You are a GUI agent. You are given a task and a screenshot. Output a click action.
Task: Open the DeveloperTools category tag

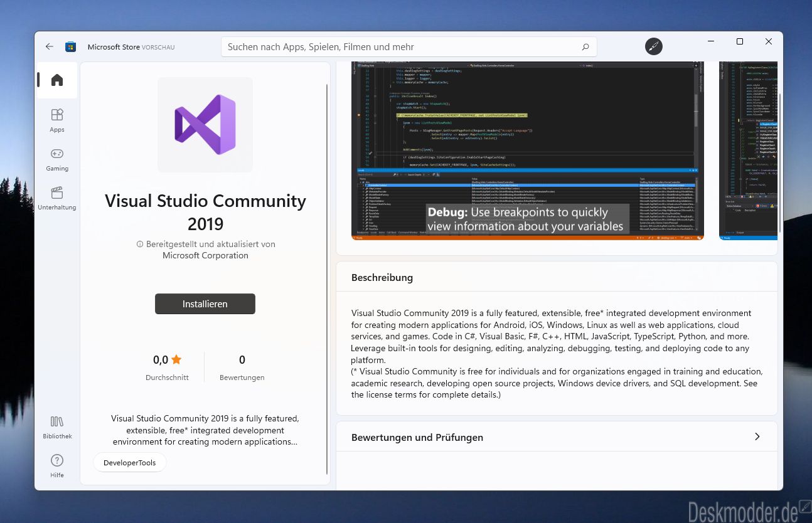(x=130, y=463)
